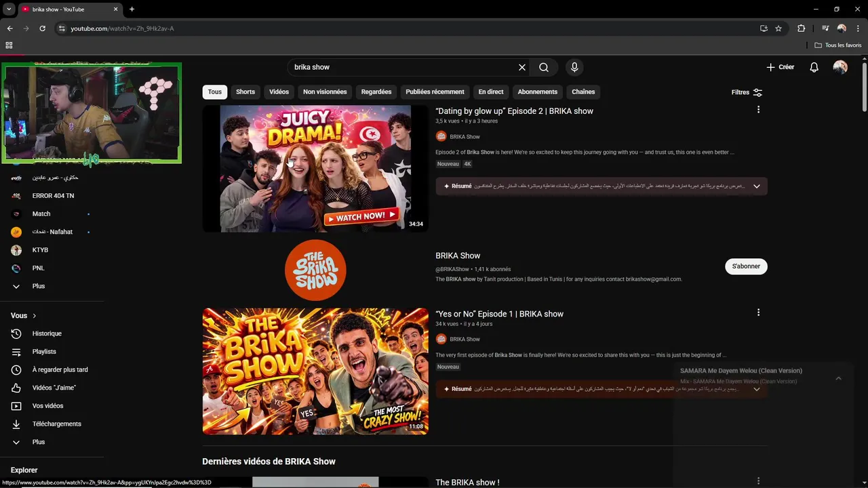Image resolution: width=868 pixels, height=488 pixels.
Task: Select the Chaînes filter chip
Action: coord(583,92)
